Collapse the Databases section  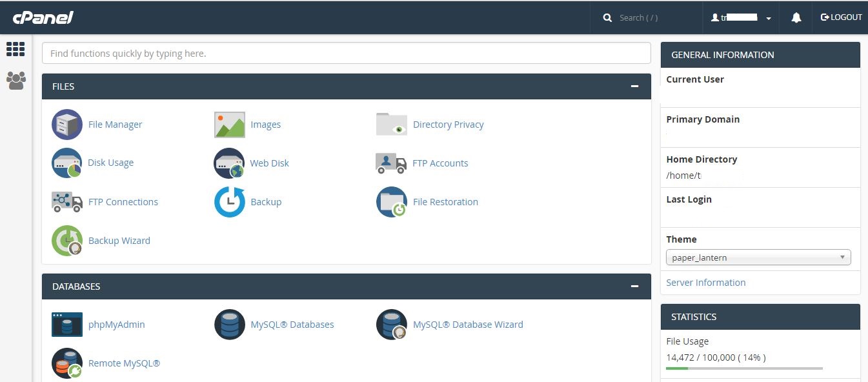[x=635, y=286]
